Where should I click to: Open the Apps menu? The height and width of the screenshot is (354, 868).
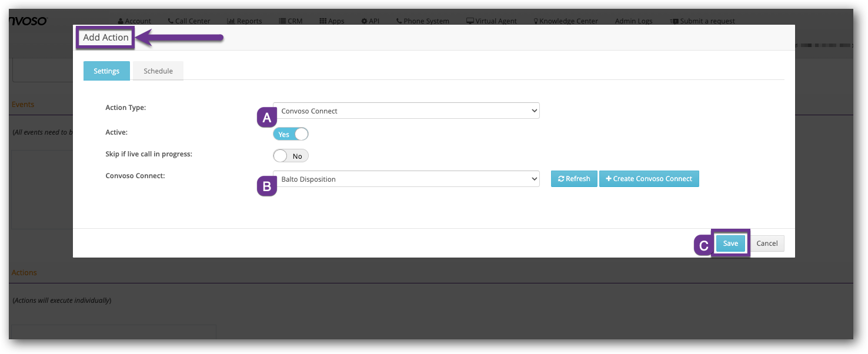pos(332,21)
